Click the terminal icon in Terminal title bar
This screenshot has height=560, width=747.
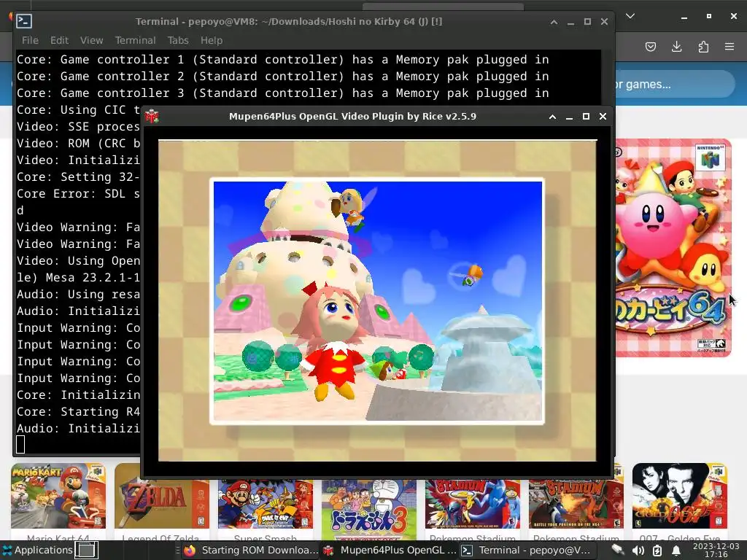pos(24,21)
